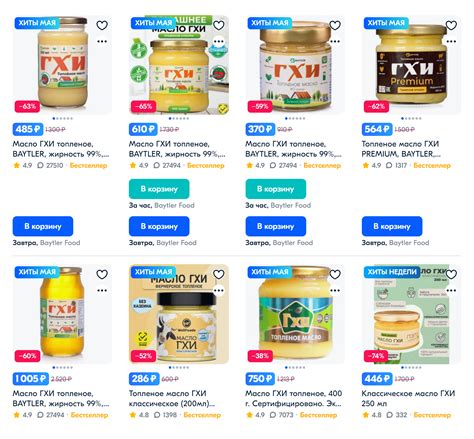This screenshot has height=439, width=474.
Task: Open the 27510 reviews on first product
Action: (50, 165)
